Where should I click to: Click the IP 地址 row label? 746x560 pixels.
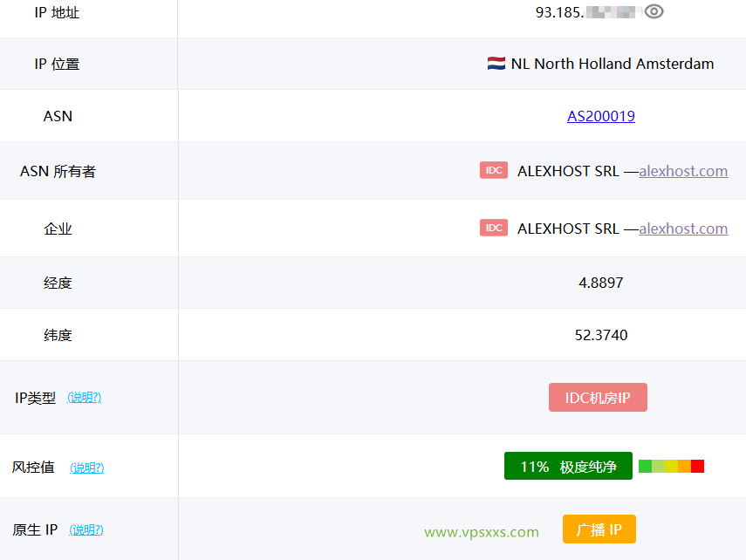pyautogui.click(x=57, y=12)
